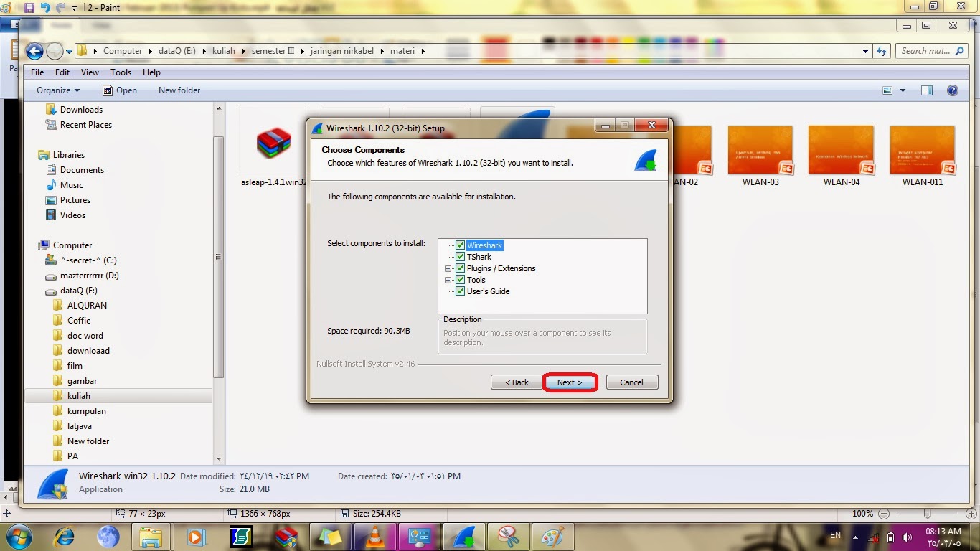Open the recent pages dropdown arrow

[70, 51]
